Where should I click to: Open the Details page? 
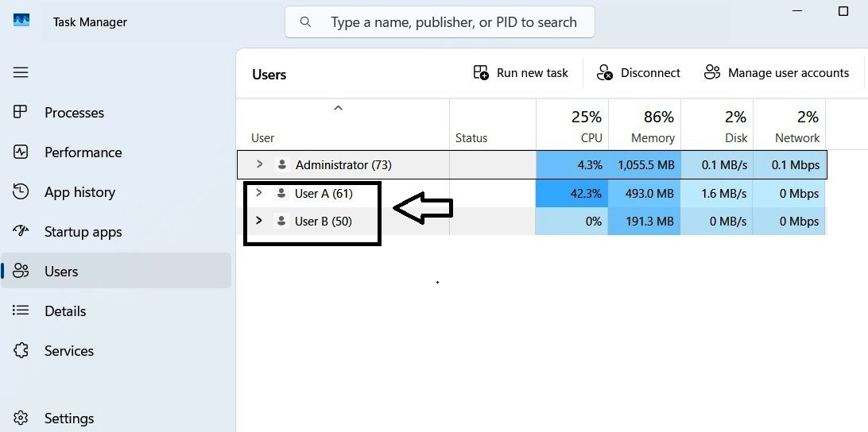65,310
